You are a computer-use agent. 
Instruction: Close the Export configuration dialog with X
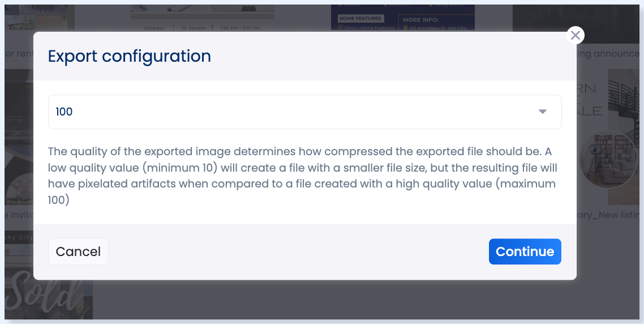tap(576, 36)
